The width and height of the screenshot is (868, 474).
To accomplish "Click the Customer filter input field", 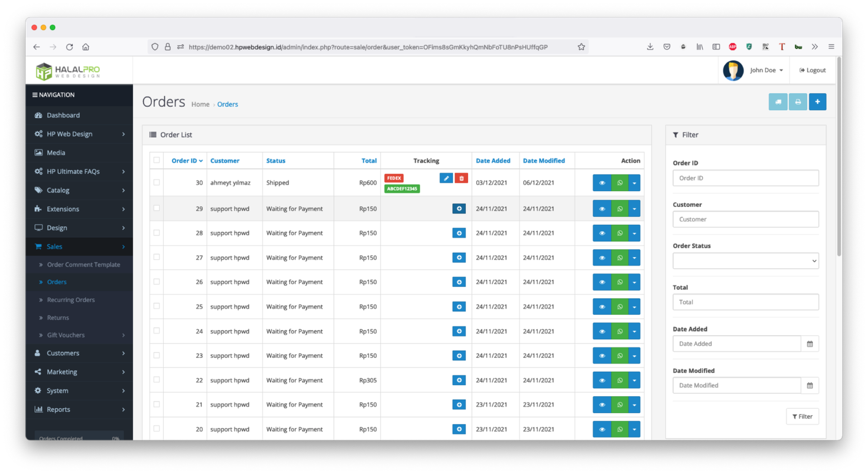I will tap(745, 219).
